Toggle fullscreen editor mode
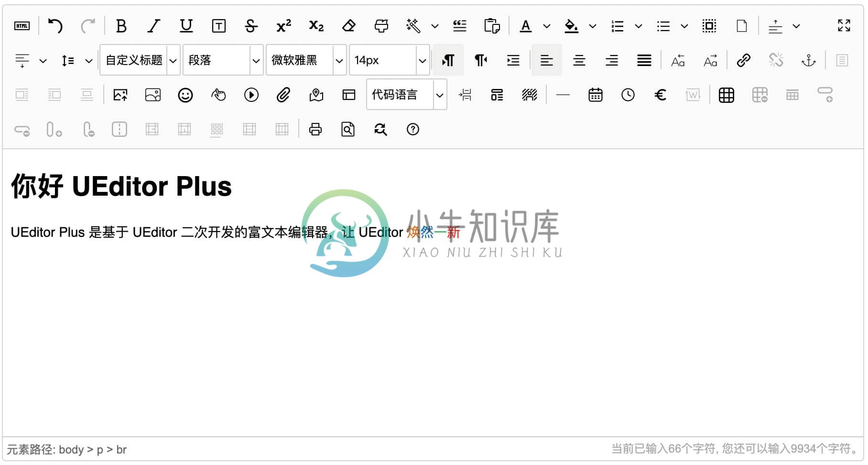Screen dimensions: 868x465 [844, 26]
